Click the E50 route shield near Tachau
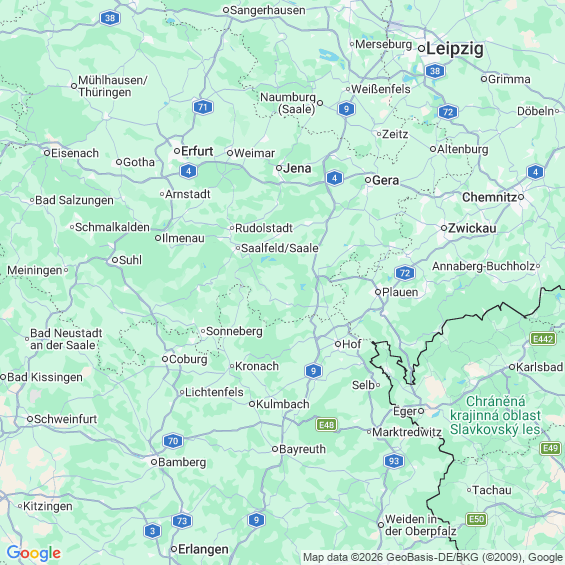Image resolution: width=565 pixels, height=565 pixels. tap(477, 519)
